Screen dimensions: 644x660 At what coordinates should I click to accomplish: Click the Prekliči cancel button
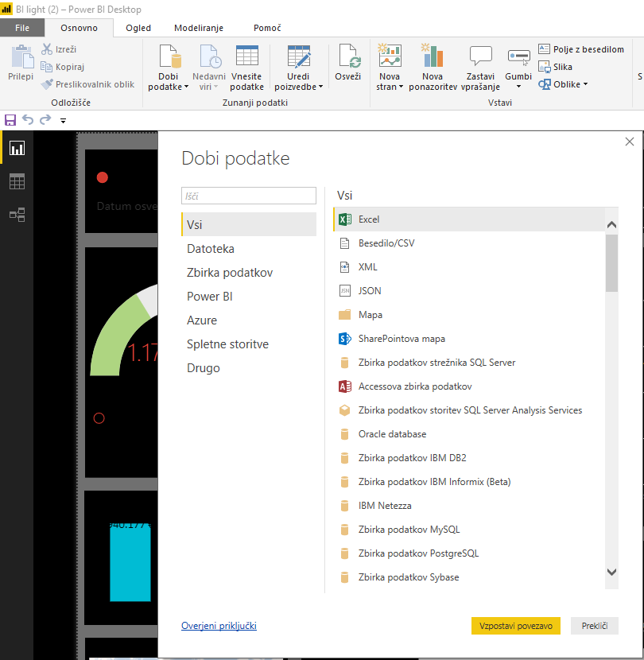click(595, 626)
